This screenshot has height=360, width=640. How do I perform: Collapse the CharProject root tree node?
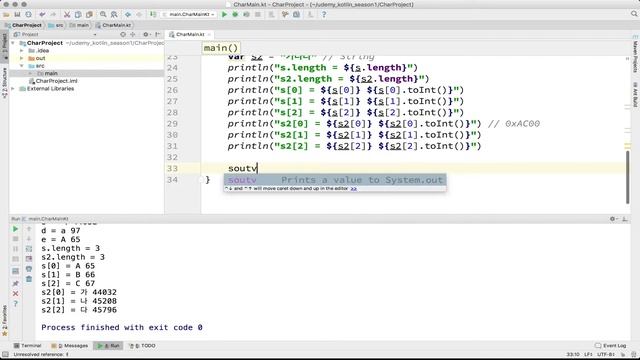13,43
